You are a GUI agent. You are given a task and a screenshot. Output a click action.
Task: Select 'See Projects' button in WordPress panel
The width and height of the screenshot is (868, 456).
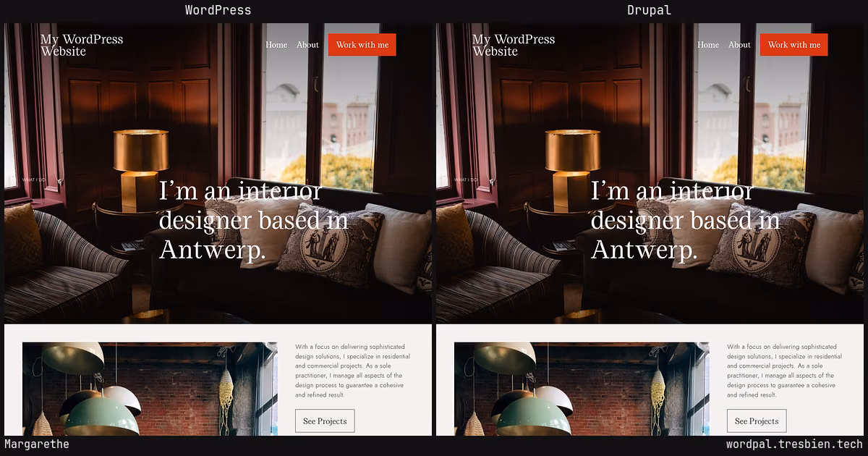point(325,421)
